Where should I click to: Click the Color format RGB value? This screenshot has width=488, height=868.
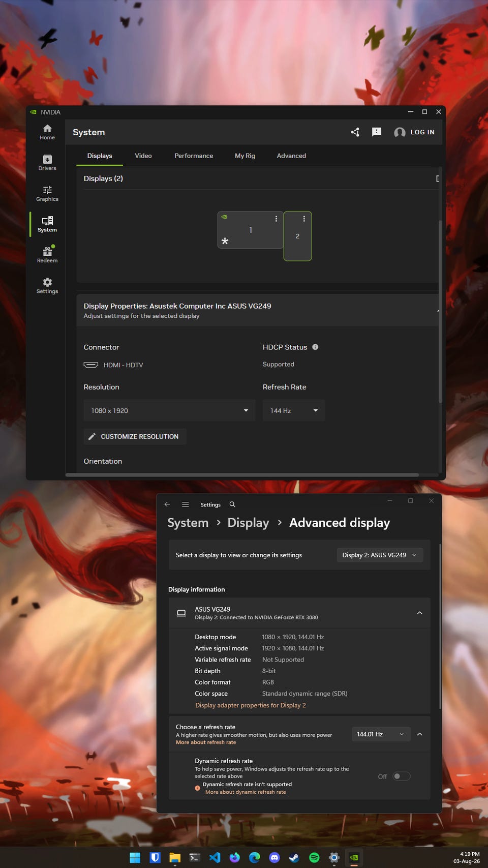point(268,682)
